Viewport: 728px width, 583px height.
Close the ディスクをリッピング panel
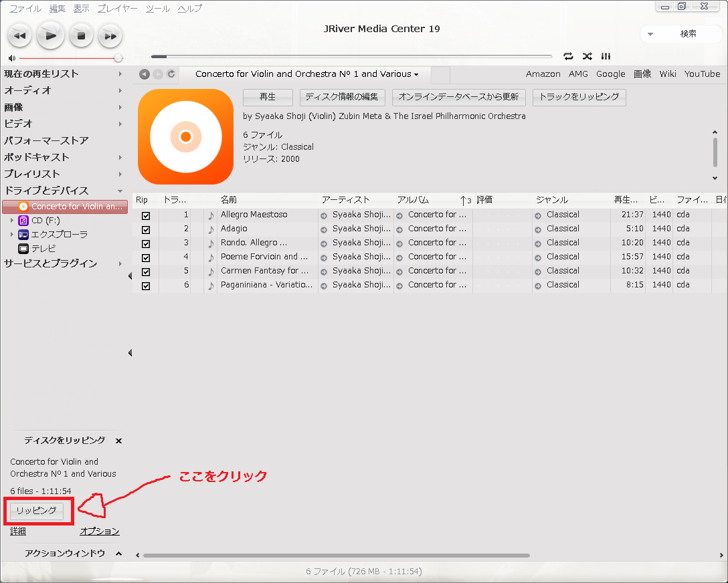pyautogui.click(x=118, y=441)
